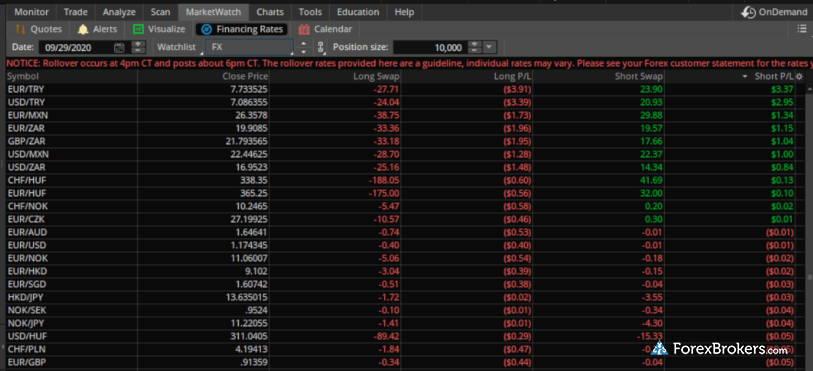813x371 pixels.
Task: Click the link watchlist chain icon
Action: tap(321, 47)
